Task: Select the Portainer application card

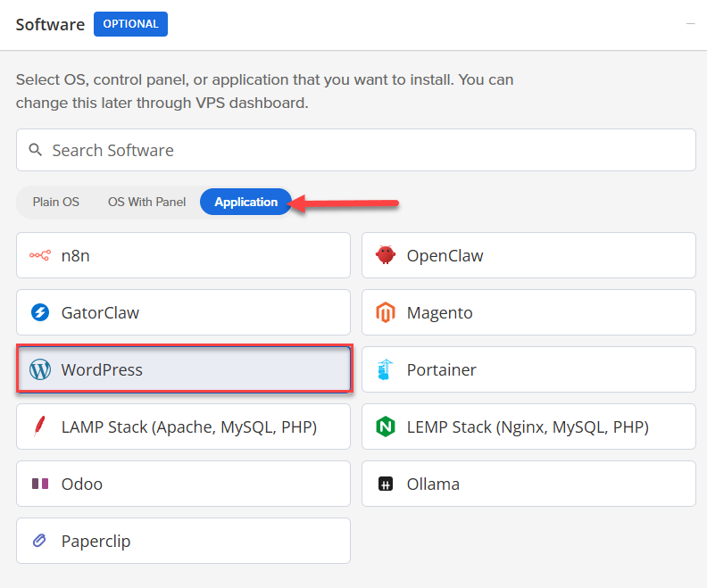Action: tap(528, 369)
